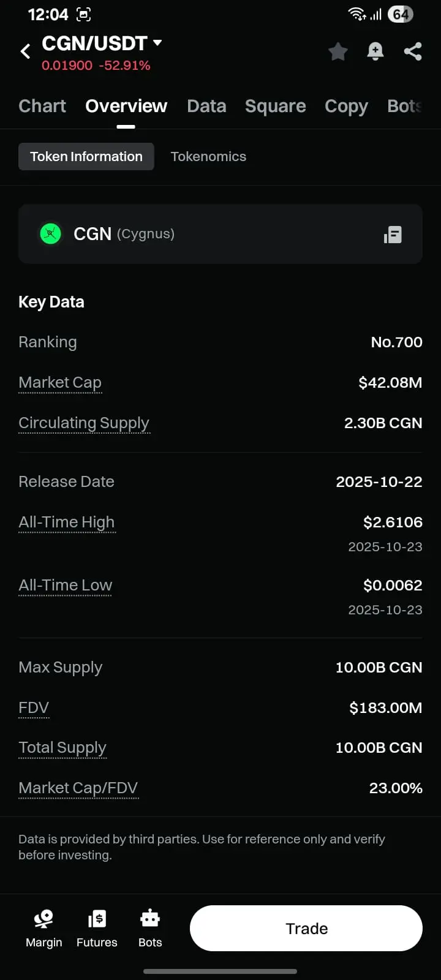Tap the Market Cap label
The height and width of the screenshot is (980, 441).
point(60,383)
